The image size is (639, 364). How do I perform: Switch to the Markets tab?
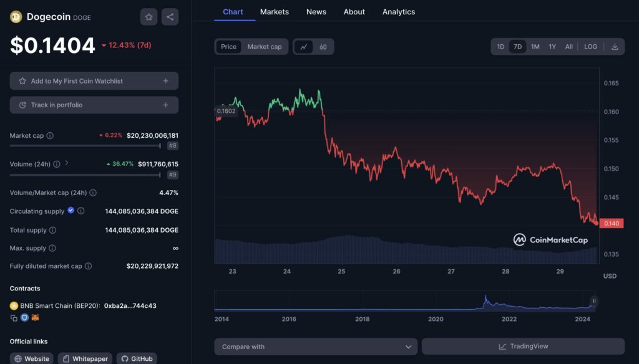(274, 11)
